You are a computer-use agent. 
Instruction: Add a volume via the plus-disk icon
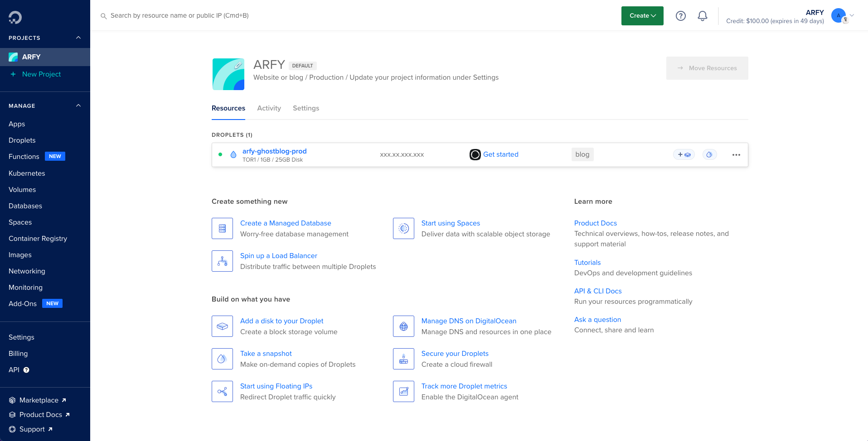[x=684, y=154]
